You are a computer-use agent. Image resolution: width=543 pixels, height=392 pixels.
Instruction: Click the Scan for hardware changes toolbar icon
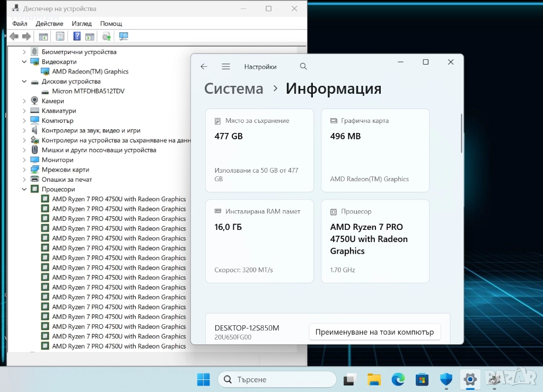coord(124,37)
